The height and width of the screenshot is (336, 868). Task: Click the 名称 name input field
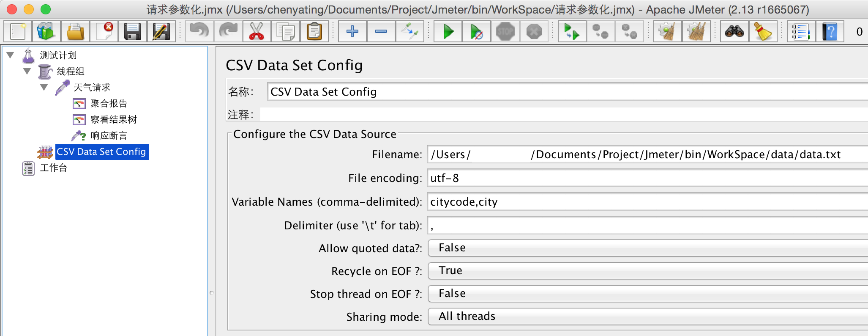tap(567, 92)
